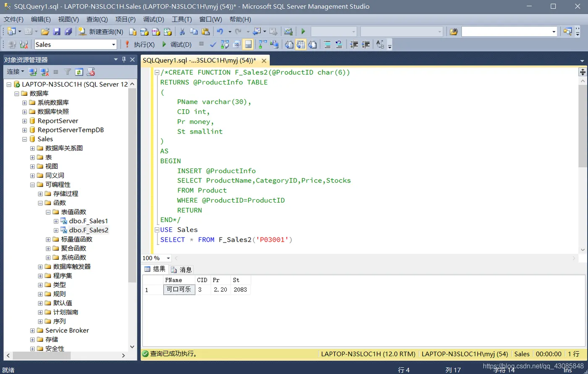Open the 工具(T) menu
Viewport: 588px width, 374px height.
[182, 19]
